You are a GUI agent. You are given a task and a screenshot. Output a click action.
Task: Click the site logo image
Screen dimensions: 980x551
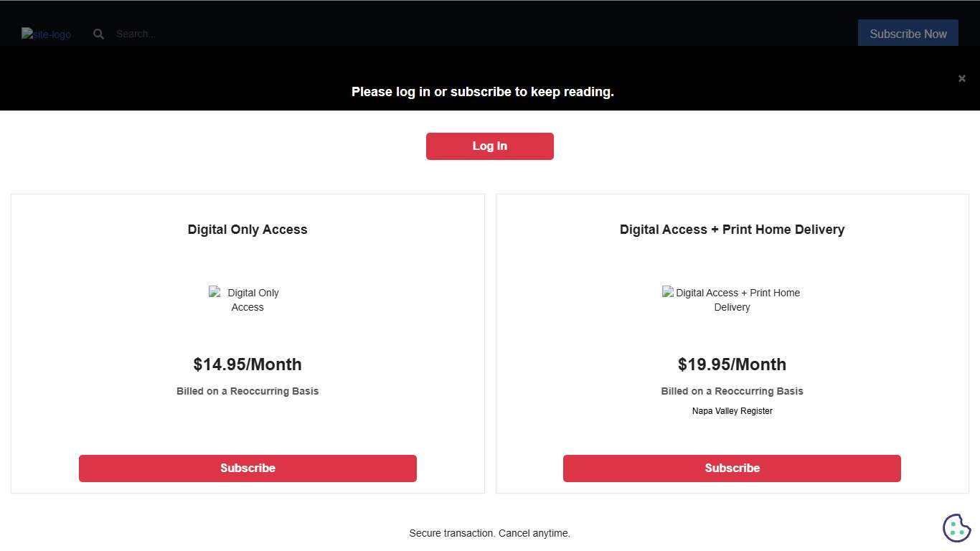pos(46,34)
